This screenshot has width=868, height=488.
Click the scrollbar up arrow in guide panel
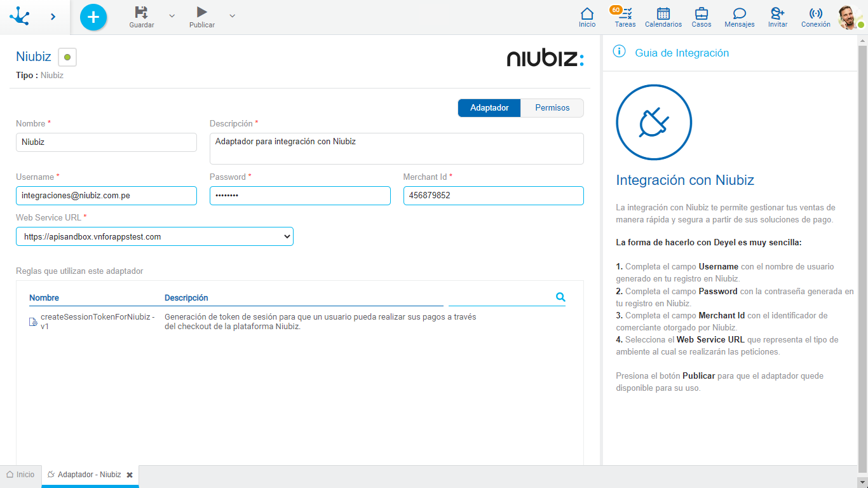tap(862, 41)
